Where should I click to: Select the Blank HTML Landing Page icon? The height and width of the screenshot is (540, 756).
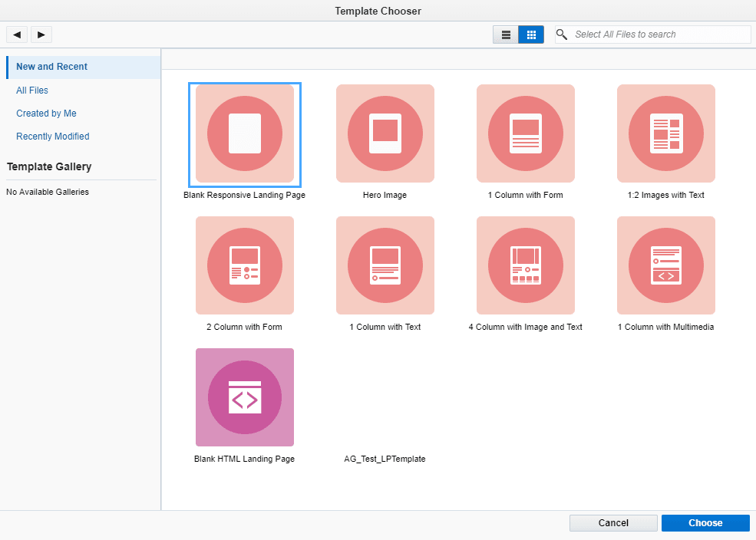[244, 397]
